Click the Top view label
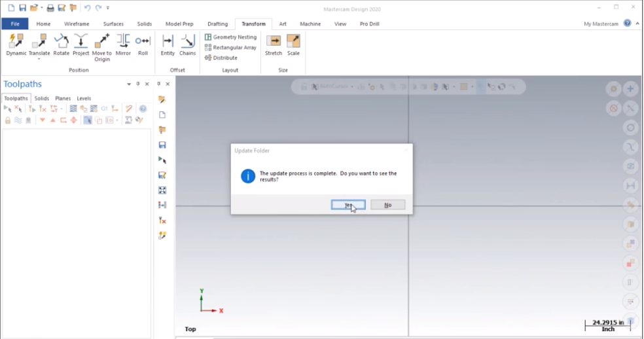Viewport: 644px width, 339px height. 190,329
